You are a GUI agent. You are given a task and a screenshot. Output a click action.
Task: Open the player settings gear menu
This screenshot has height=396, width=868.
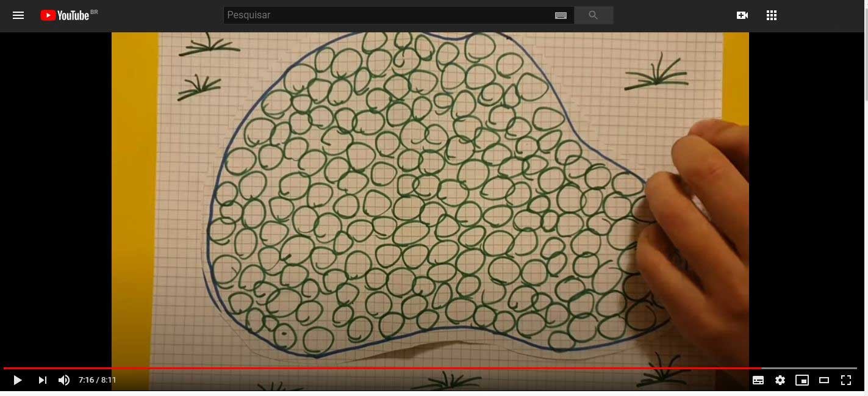(x=780, y=380)
